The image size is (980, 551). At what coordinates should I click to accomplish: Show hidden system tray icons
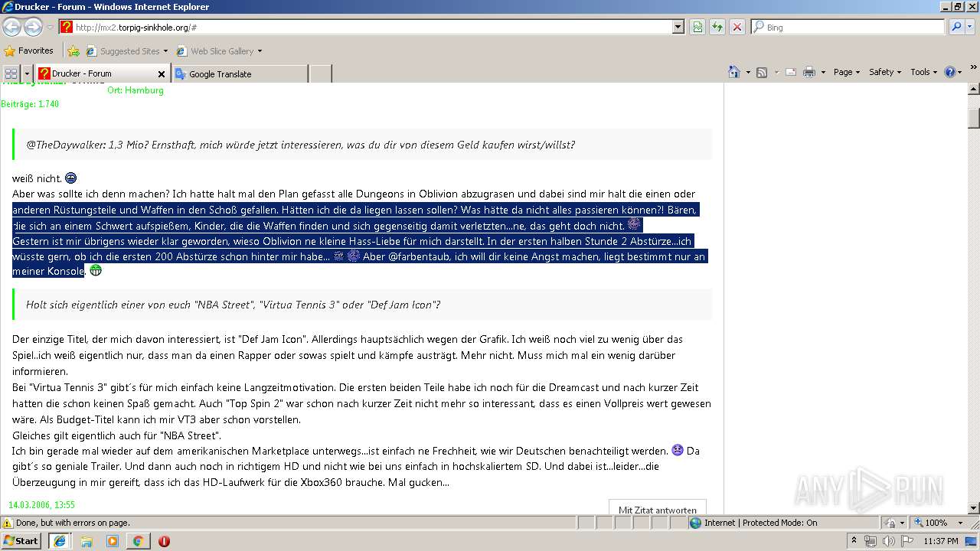coord(854,541)
